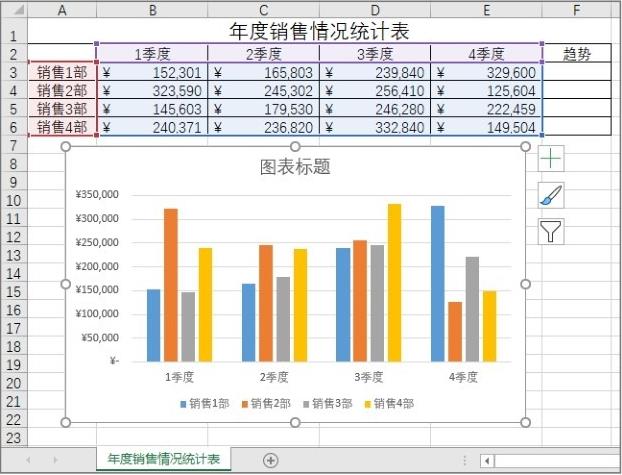This screenshot has width=622, height=475.
Task: Select column F header
Action: (576, 10)
